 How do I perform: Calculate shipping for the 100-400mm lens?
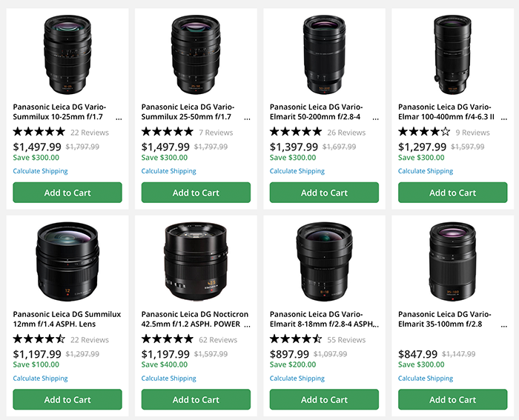click(425, 171)
